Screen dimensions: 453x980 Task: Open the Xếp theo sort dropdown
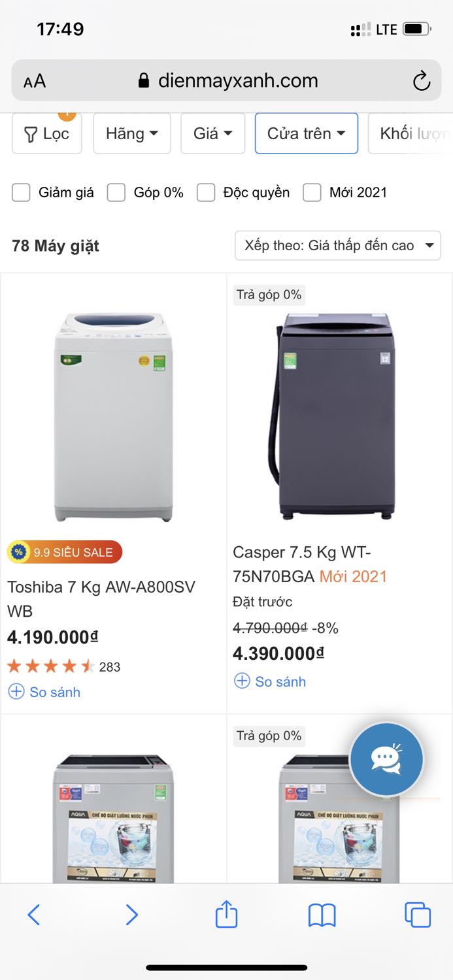338,246
